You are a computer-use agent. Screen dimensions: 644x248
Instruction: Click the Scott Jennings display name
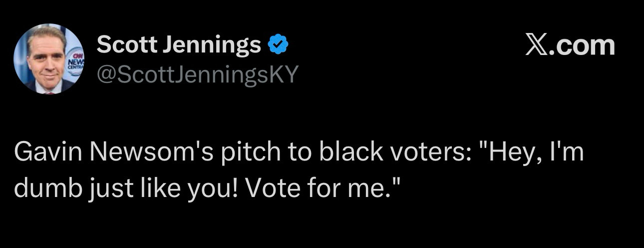click(179, 45)
